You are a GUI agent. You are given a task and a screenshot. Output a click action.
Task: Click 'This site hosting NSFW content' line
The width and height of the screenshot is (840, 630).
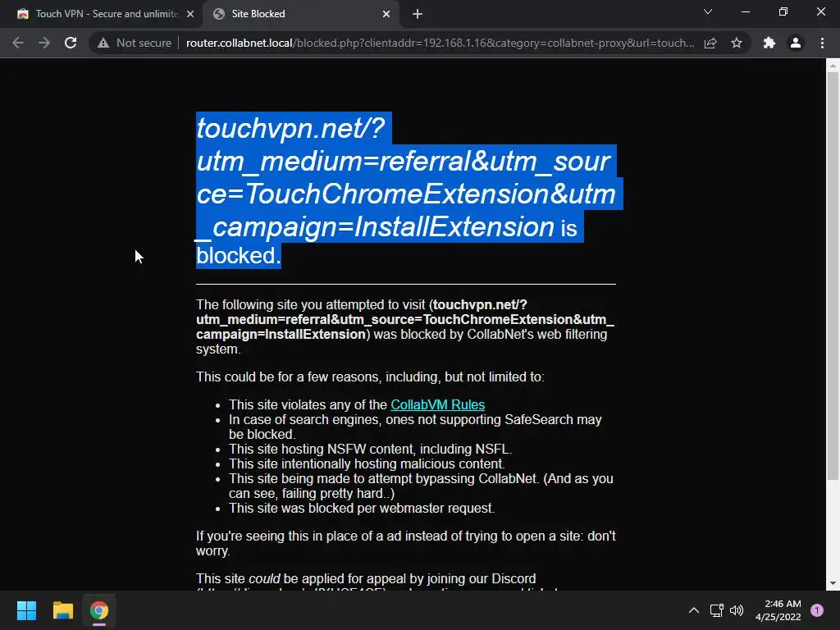pos(370,449)
